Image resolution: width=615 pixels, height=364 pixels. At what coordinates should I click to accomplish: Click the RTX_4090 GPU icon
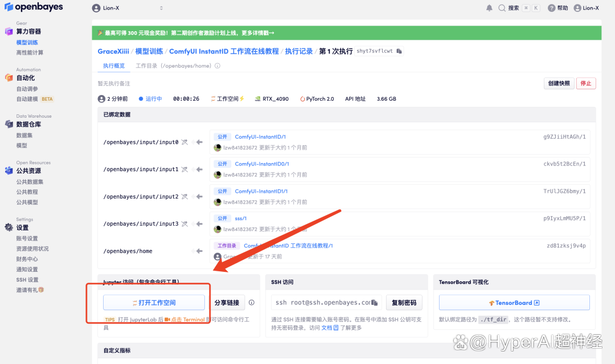point(258,99)
